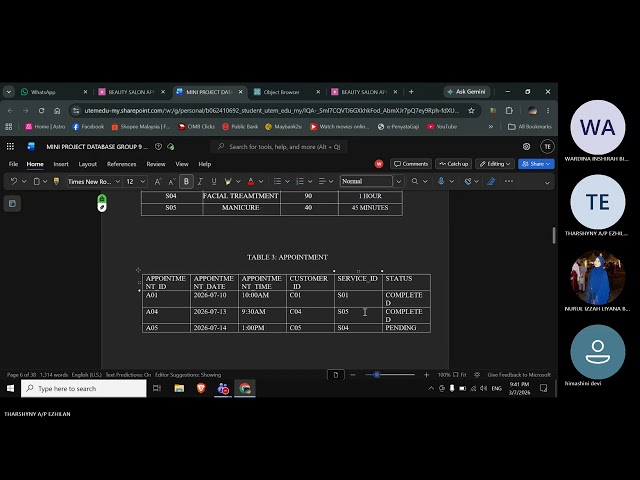
Task: Click the Comments button
Action: 411,164
